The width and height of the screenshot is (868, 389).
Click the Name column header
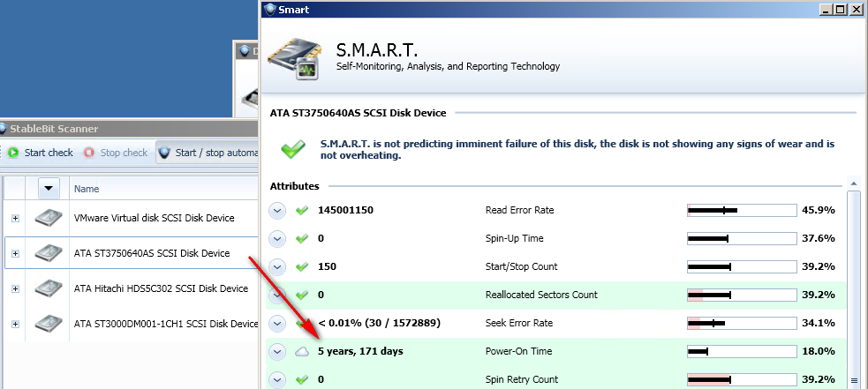click(x=87, y=189)
